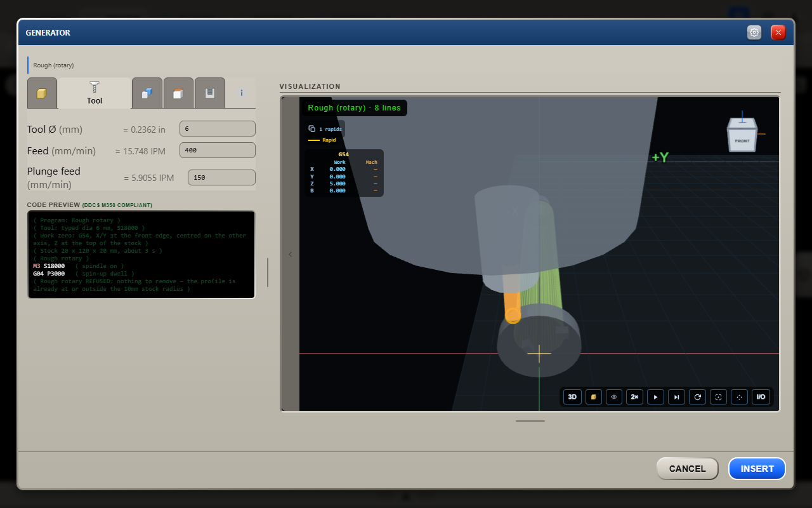Viewport: 812px width, 508px height.
Task: Toggle the stock cube display in viewer
Action: (594, 397)
